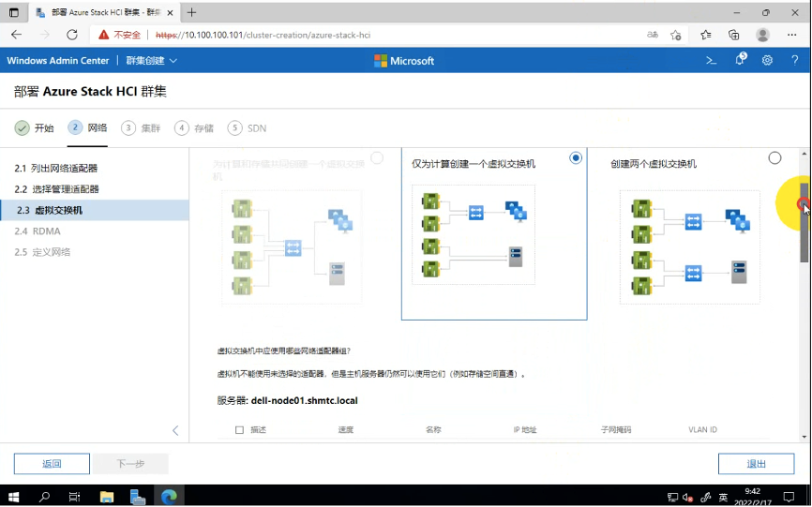Open step 2 网络
Screen dimensions: 812x507
click(x=87, y=127)
